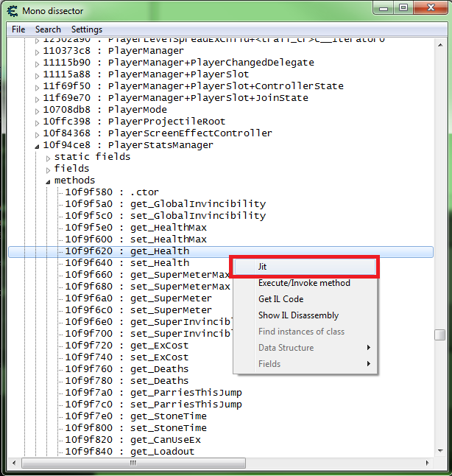
Task: Select get_ExCost method
Action: (x=127, y=346)
